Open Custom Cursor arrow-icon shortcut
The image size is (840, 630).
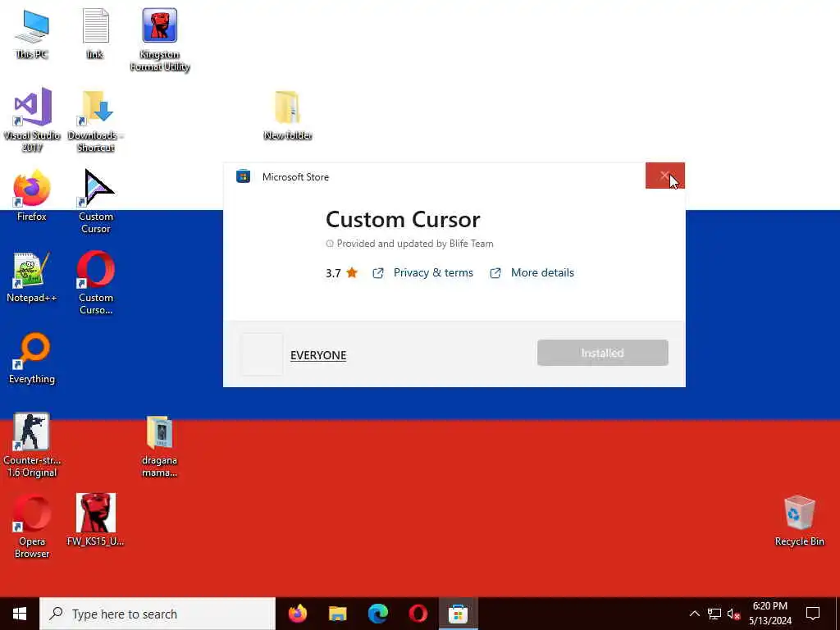pyautogui.click(x=95, y=202)
